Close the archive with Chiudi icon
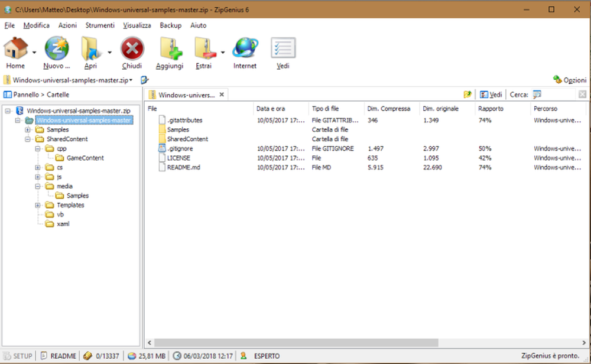Image resolution: width=591 pixels, height=364 pixels. pos(132,48)
